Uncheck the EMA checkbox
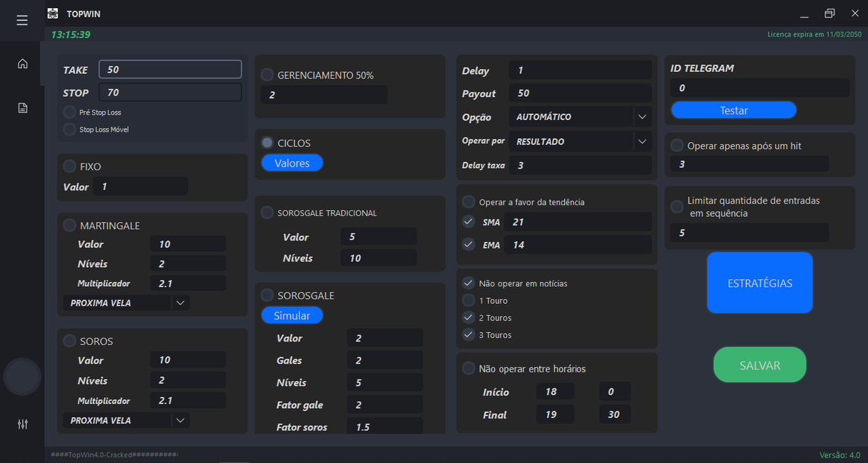The height and width of the screenshot is (463, 868). 469,245
